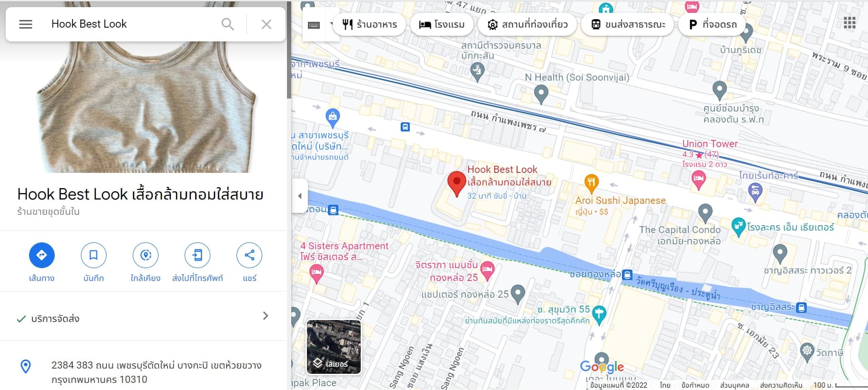Expand the บริการจัดส่ง delivery row chevron
This screenshot has height=390, width=868.
pos(266,316)
